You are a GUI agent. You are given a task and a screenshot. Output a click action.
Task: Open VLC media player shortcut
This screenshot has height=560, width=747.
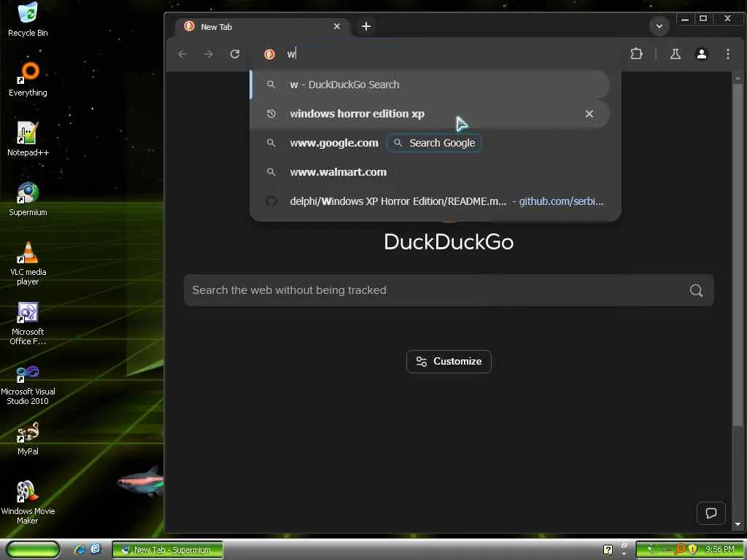point(28,263)
